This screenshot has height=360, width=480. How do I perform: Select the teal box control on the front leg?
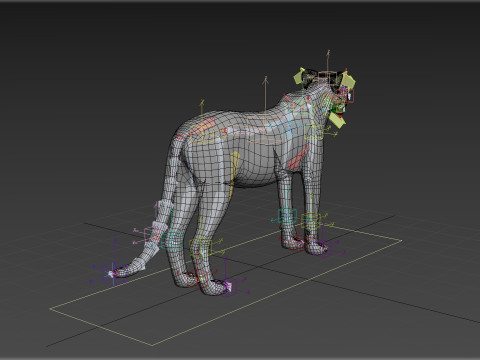click(287, 216)
